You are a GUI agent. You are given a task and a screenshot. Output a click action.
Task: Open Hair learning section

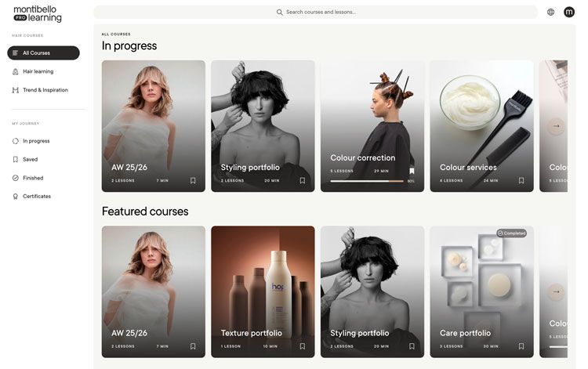pos(38,71)
